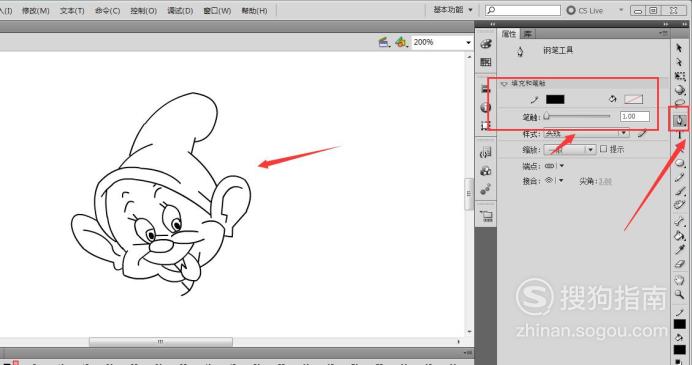Open the Swatches panel icon

click(485, 62)
